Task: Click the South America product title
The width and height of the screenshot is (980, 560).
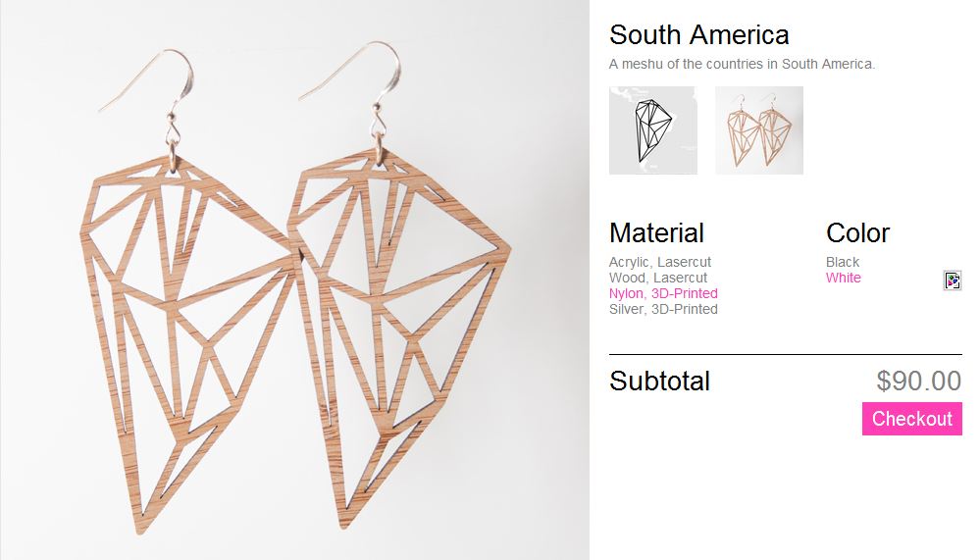Action: click(698, 35)
